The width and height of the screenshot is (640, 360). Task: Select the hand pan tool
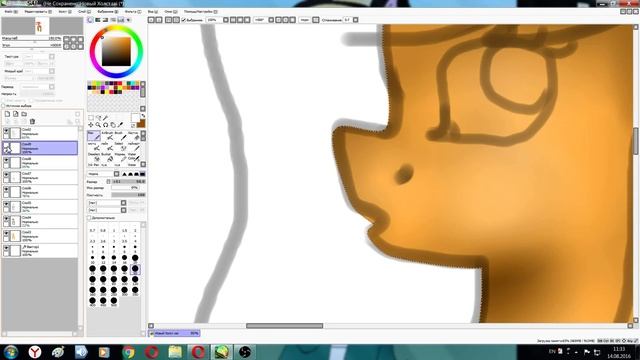click(113, 124)
